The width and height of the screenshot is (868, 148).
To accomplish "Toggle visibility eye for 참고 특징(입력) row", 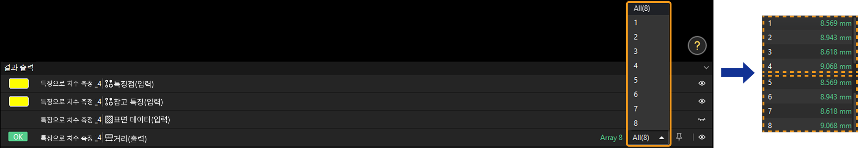I will pos(702,101).
